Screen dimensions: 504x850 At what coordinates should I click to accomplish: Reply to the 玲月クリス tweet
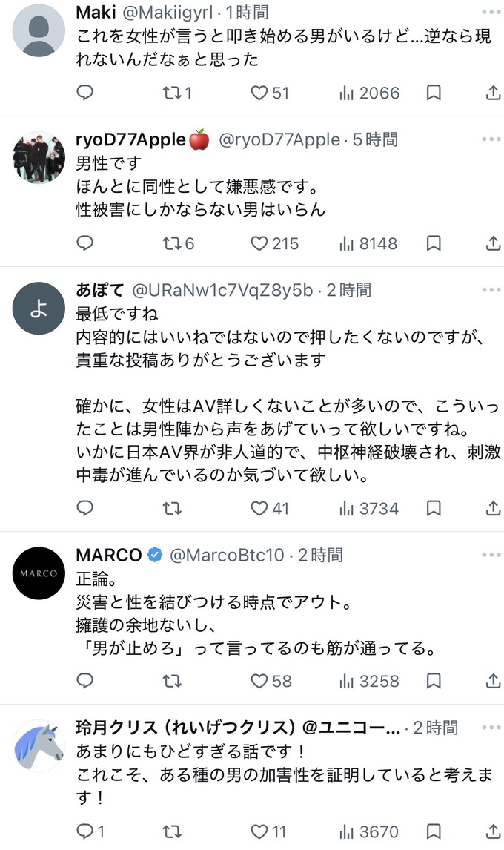[90, 831]
